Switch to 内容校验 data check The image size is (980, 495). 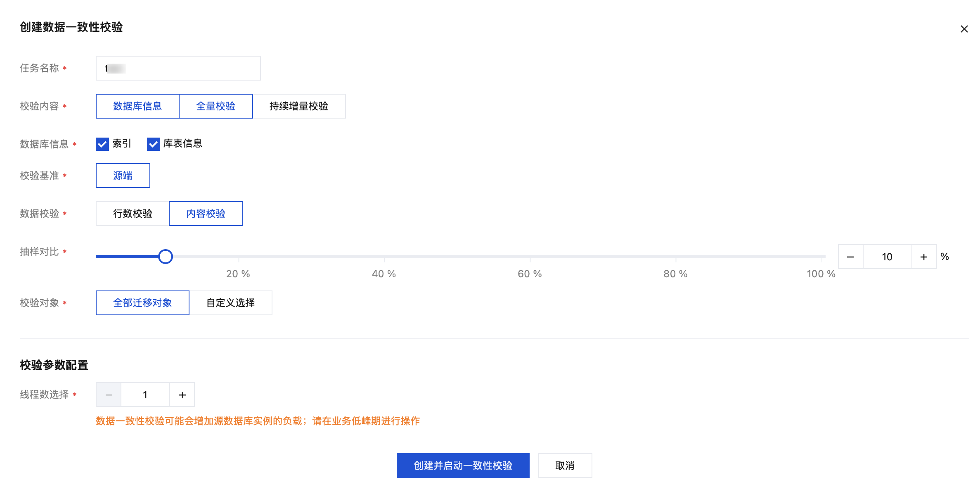tap(206, 214)
